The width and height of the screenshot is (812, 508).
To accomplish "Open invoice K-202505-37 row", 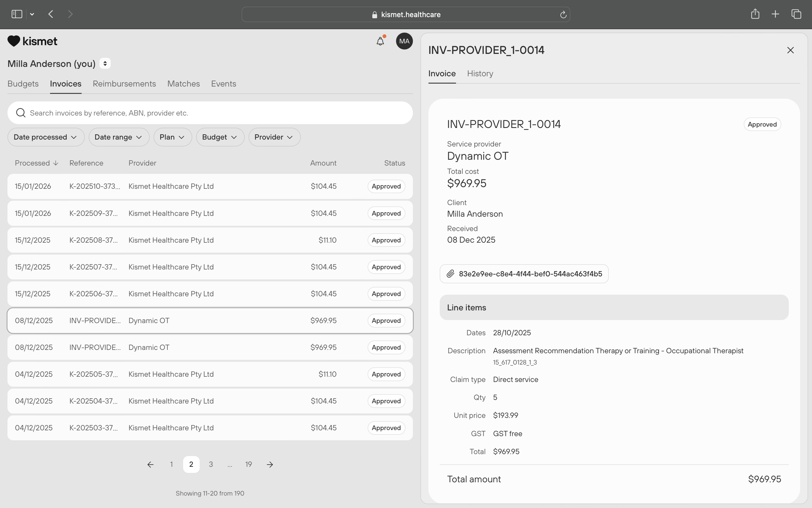I will 210,374.
